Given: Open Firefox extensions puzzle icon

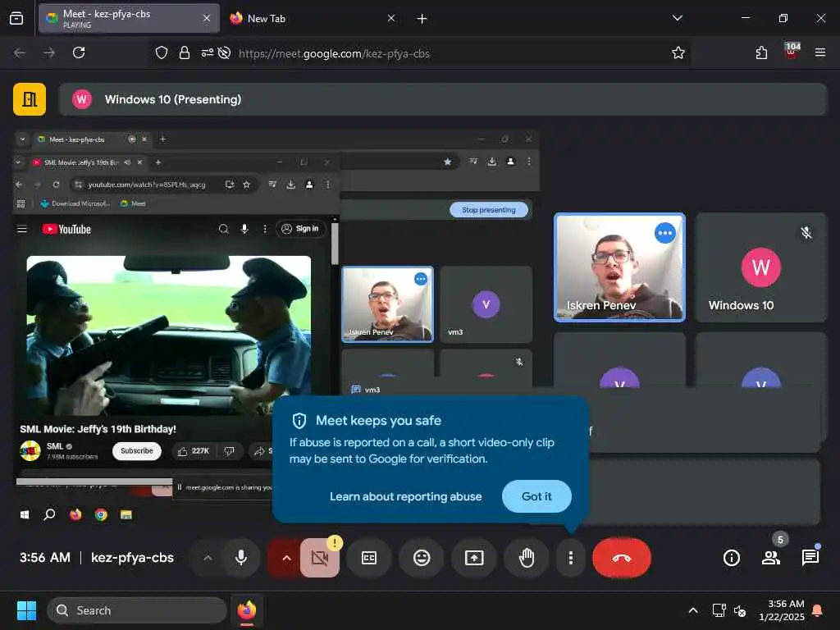Looking at the screenshot, I should (x=761, y=52).
